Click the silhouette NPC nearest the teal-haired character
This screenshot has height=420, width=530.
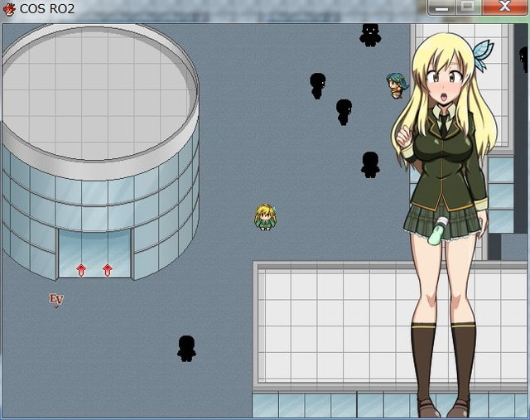tap(344, 113)
